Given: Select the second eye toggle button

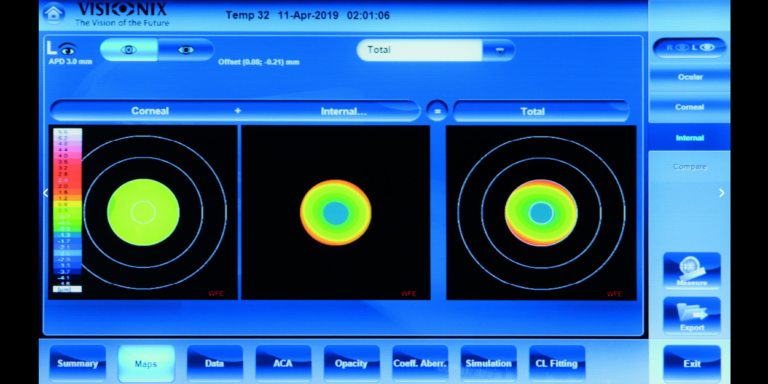Looking at the screenshot, I should (x=186, y=49).
